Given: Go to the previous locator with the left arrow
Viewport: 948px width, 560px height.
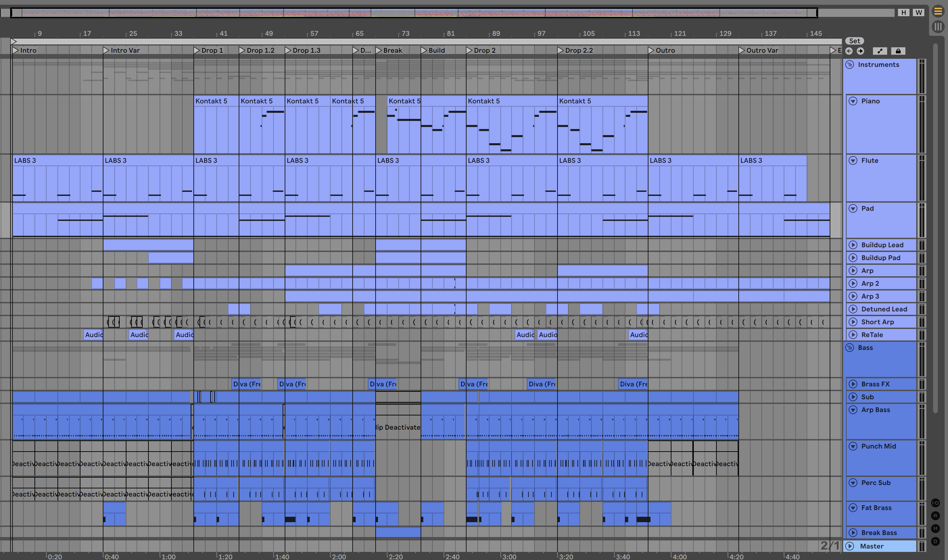Looking at the screenshot, I should [849, 51].
